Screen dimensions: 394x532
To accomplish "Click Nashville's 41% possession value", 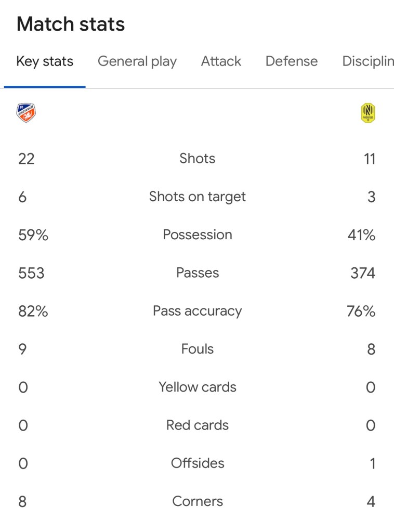I will 361,235.
